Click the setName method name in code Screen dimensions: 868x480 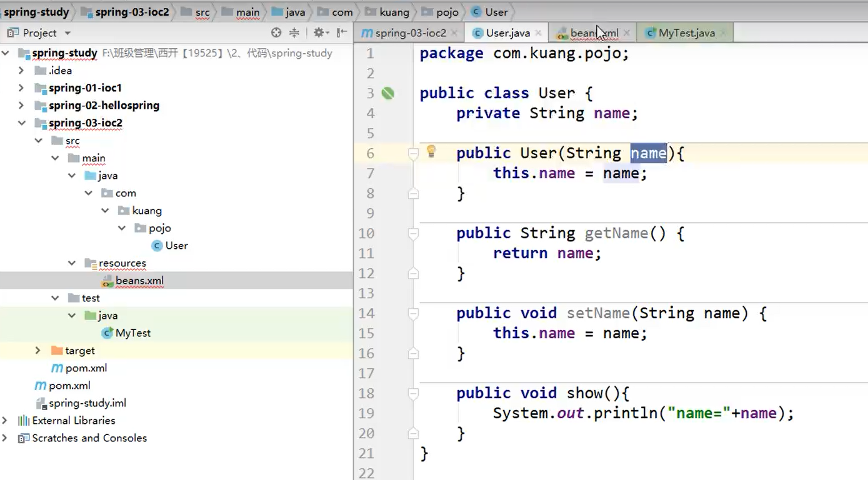[598, 313]
